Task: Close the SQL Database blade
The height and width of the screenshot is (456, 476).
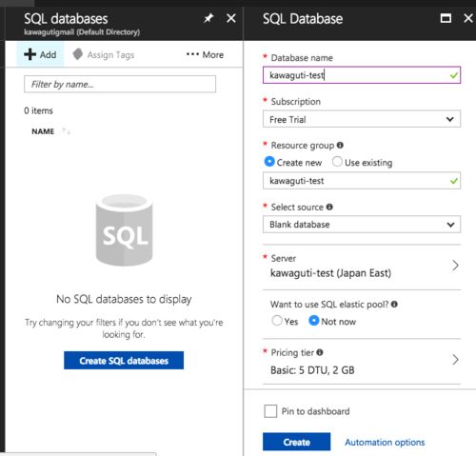Action: [468, 18]
